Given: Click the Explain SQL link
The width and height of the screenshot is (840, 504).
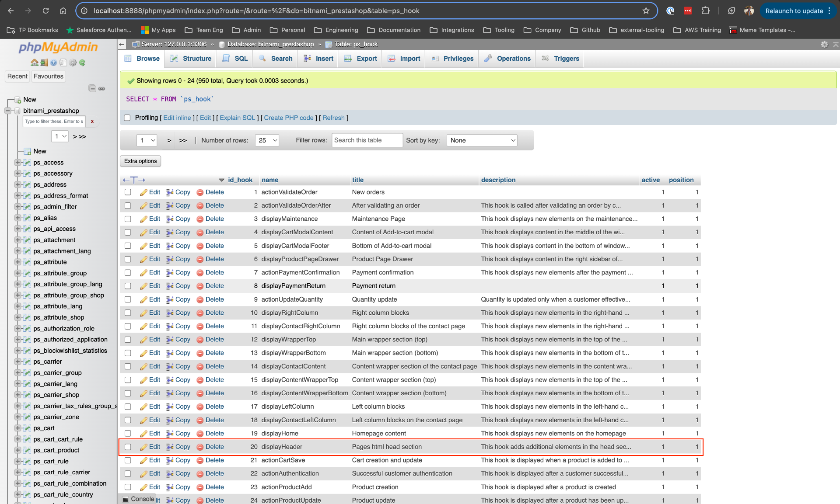Looking at the screenshot, I should pos(237,118).
